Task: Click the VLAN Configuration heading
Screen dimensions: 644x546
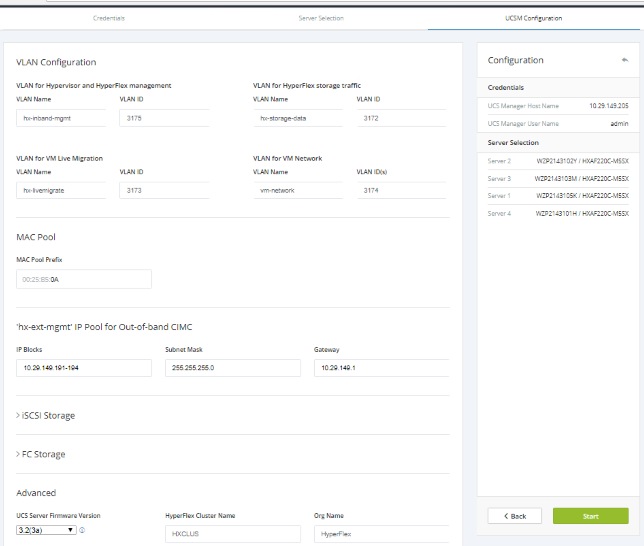Action: click(56, 62)
